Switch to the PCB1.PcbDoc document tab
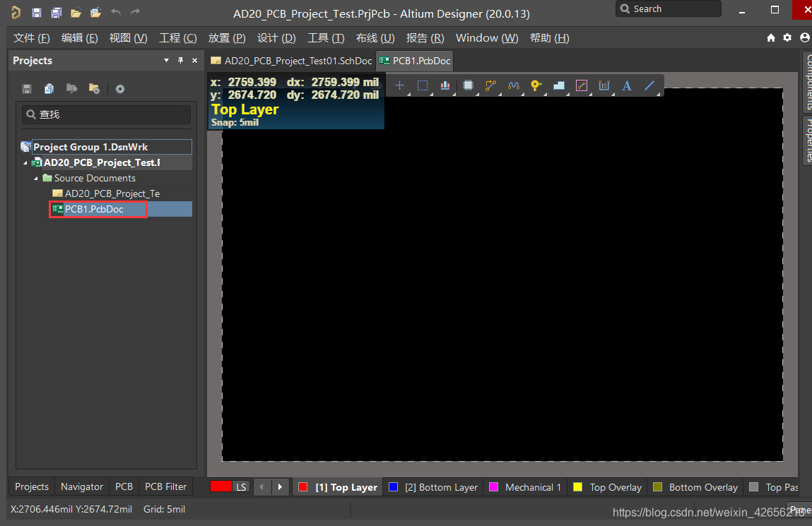The height and width of the screenshot is (526, 812). [x=415, y=61]
